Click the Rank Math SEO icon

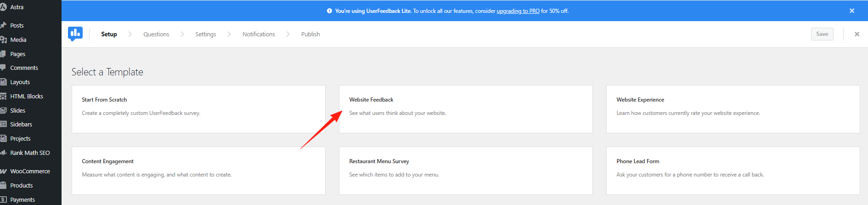(x=3, y=153)
